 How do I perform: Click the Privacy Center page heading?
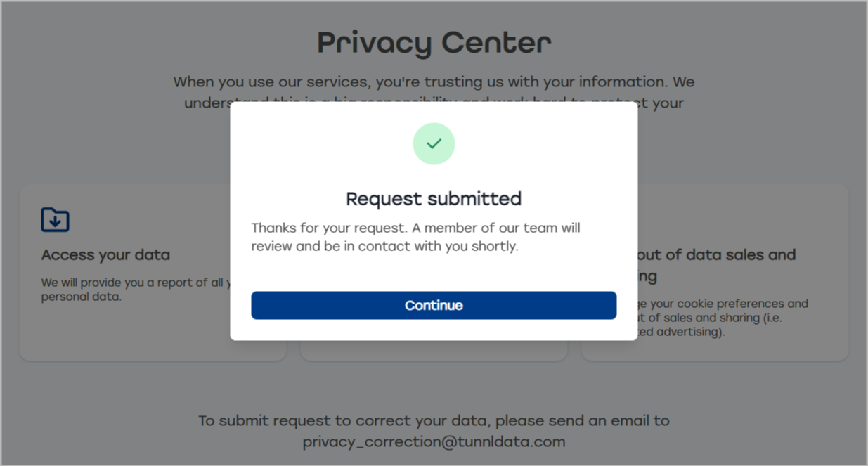[434, 43]
